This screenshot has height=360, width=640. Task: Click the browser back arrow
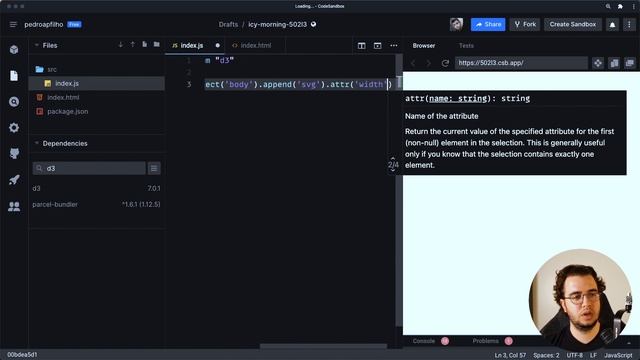coord(413,63)
